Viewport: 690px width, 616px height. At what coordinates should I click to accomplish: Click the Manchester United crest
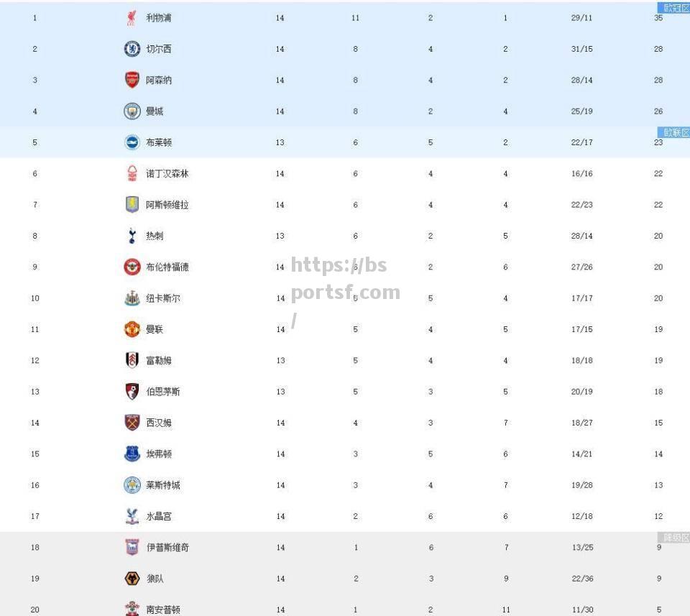pos(132,329)
